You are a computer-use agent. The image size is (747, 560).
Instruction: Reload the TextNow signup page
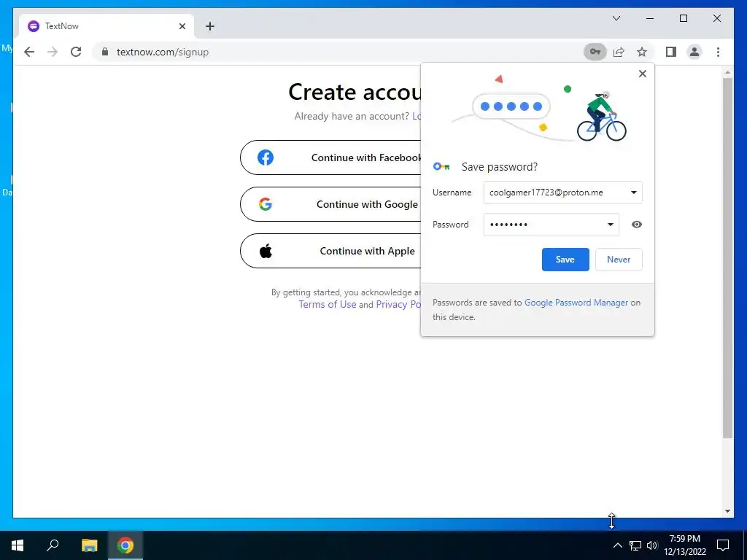[x=76, y=52]
